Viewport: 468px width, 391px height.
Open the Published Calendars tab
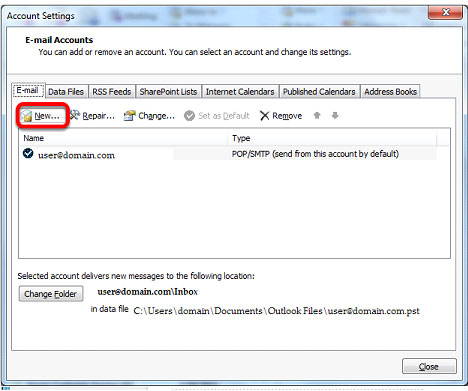coord(319,92)
